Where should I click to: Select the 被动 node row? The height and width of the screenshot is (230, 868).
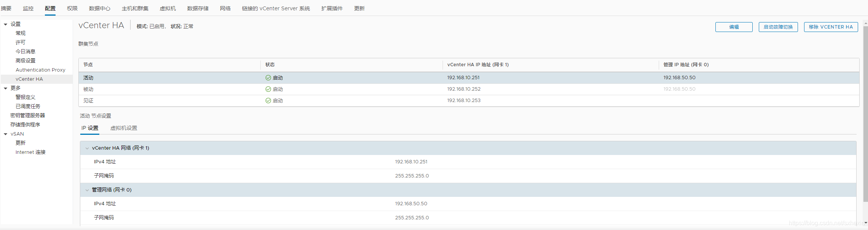tap(469, 89)
